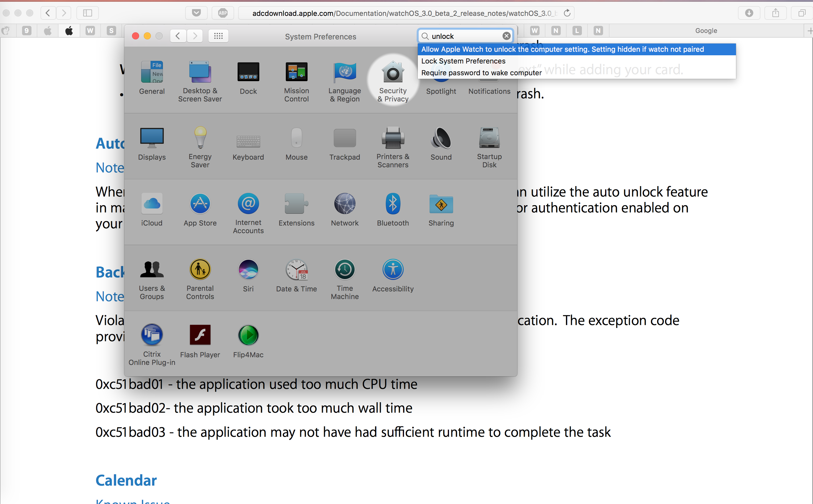Go forward in System Preferences
The image size is (813, 504).
coord(195,36)
